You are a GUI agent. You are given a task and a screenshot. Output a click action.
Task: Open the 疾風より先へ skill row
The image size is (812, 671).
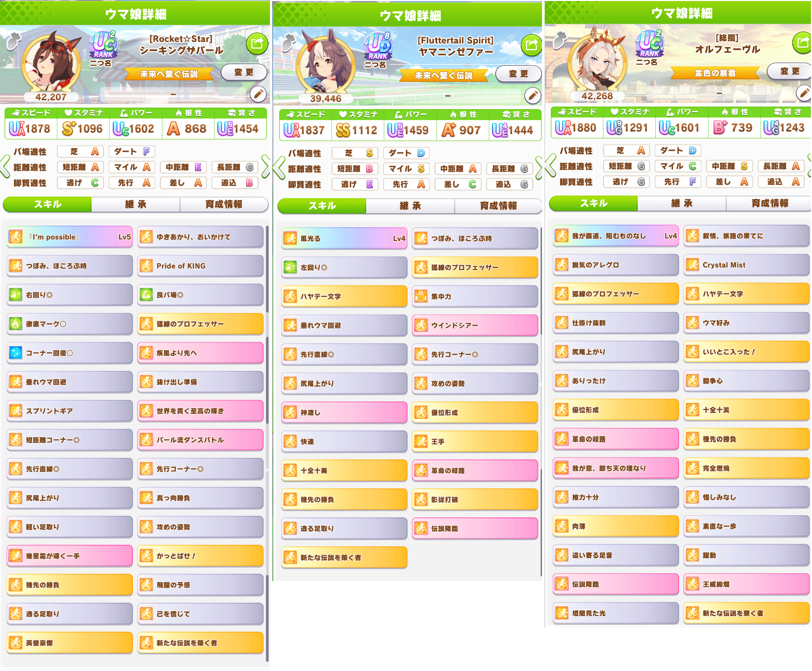tap(201, 353)
